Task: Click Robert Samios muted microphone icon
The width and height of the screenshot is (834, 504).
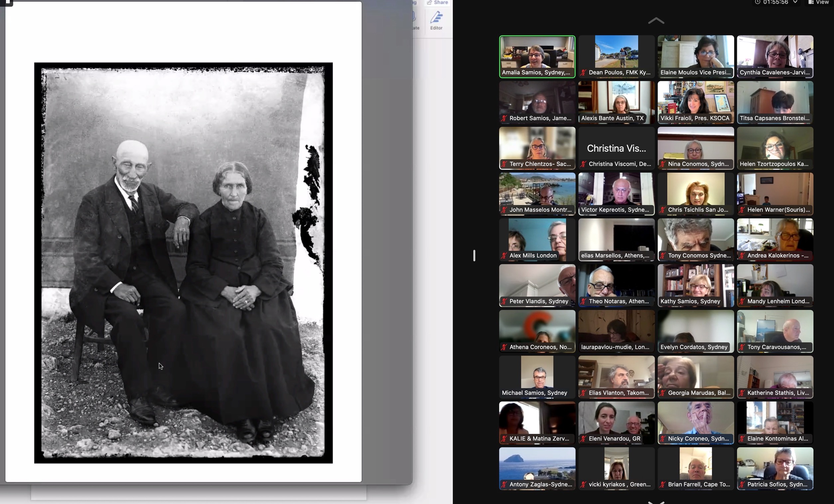Action: tap(504, 118)
